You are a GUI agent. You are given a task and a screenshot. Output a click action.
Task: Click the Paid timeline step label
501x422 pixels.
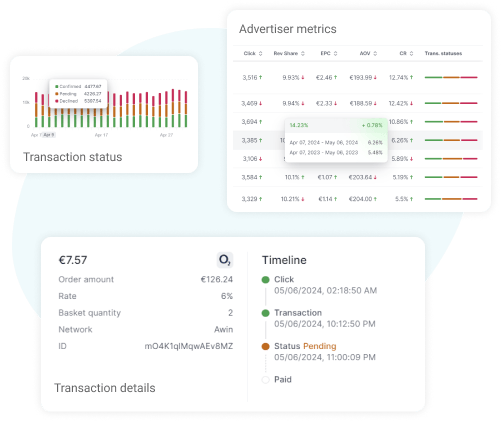pos(283,379)
